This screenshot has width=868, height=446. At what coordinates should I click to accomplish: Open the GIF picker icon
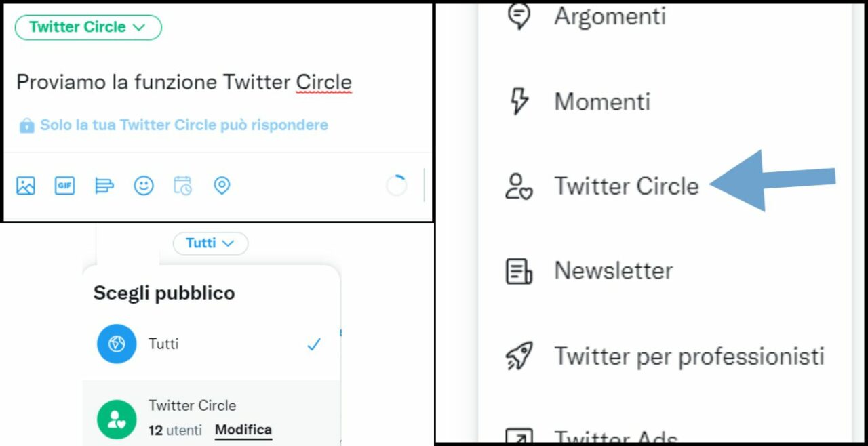pos(64,185)
